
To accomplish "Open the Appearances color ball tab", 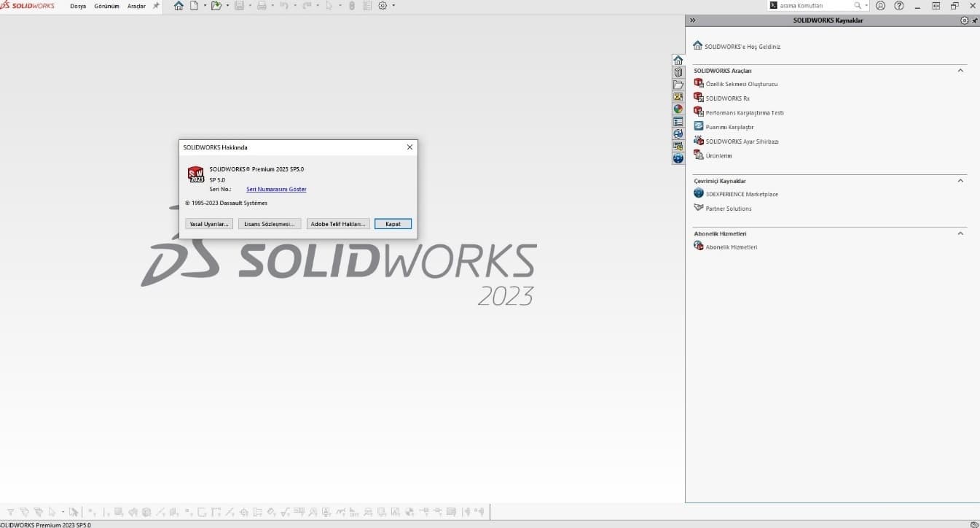I will (678, 109).
